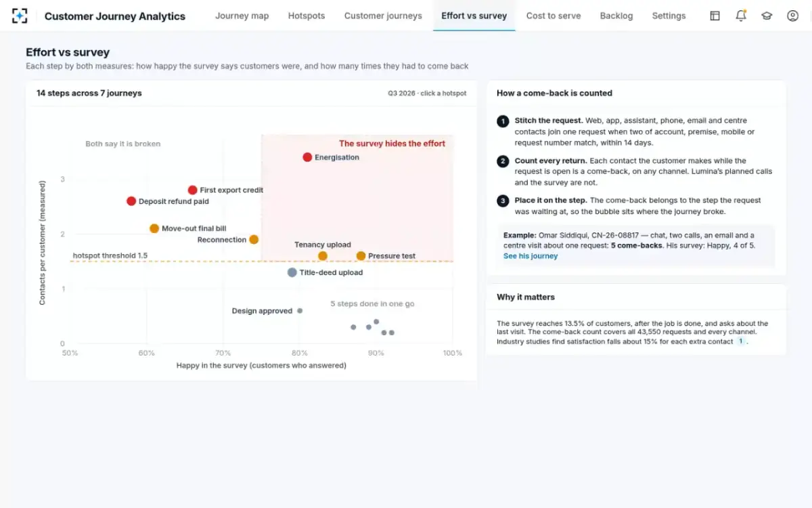
Task: Select the Pressure test bubble
Action: pos(361,256)
